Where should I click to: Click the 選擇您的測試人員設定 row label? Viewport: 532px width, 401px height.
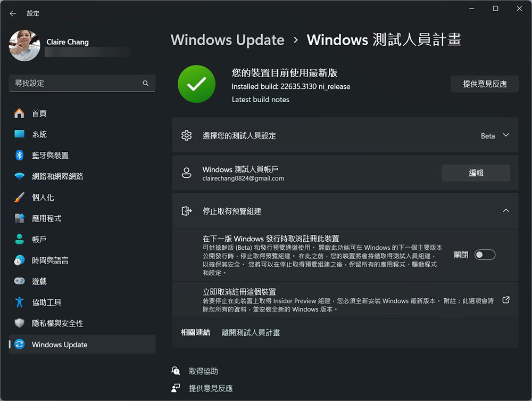(x=239, y=136)
